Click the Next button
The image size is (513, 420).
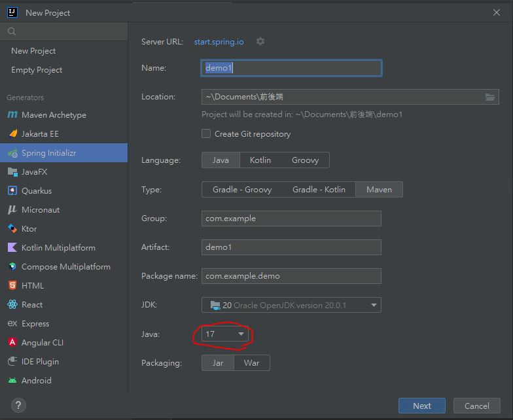(x=421, y=406)
